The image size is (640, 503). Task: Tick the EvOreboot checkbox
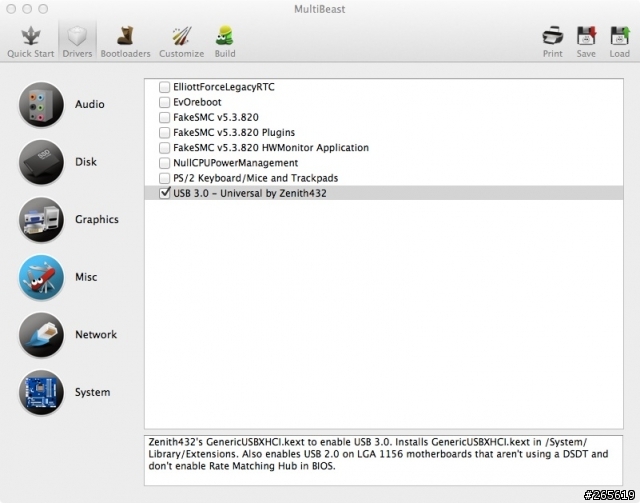[x=164, y=102]
